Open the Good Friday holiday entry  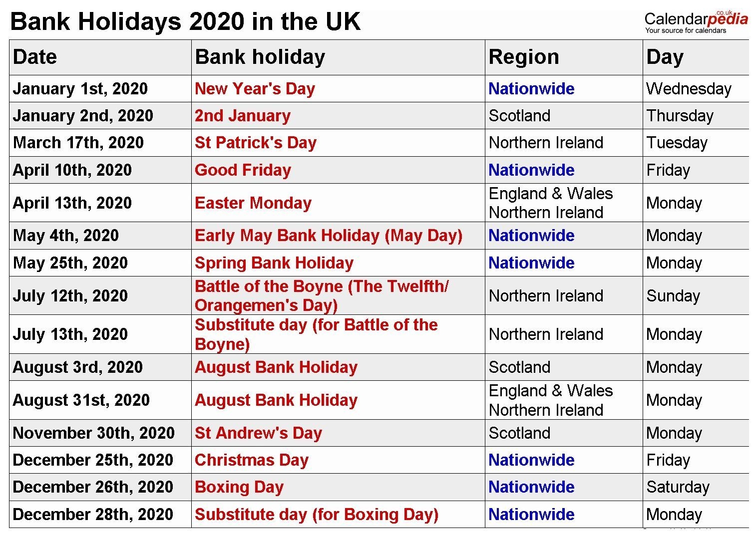(243, 170)
